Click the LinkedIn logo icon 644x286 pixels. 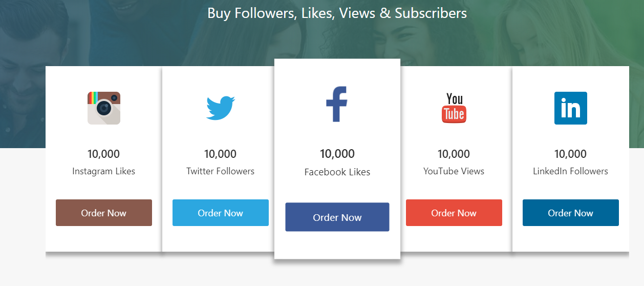[570, 108]
